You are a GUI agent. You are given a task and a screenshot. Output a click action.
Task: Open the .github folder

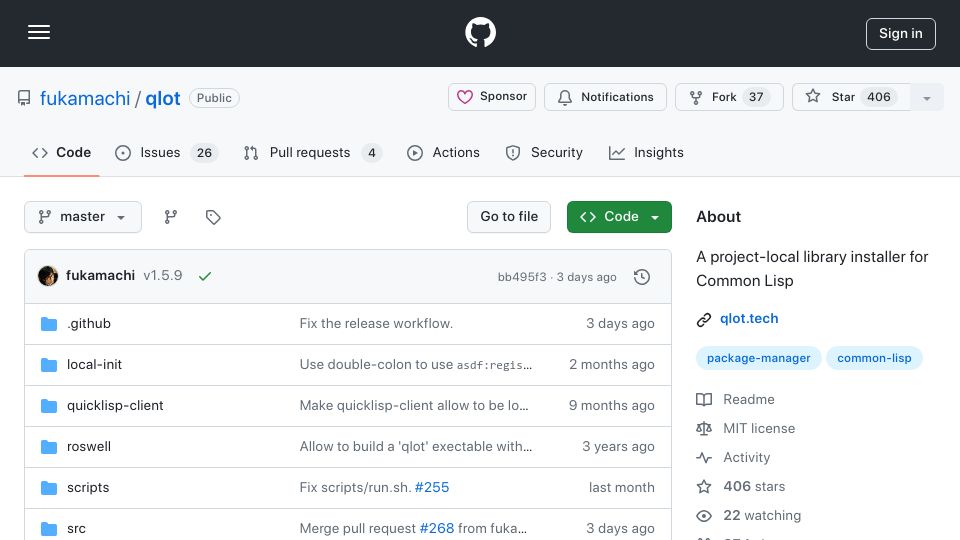89,323
